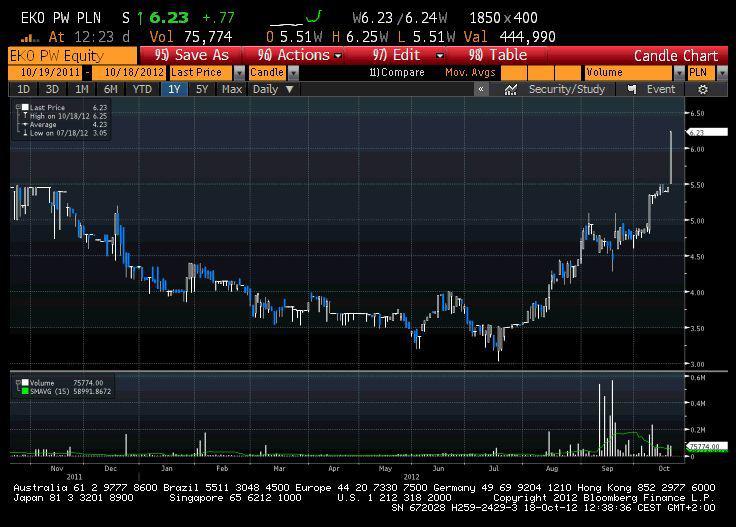
Task: Select the 3D range tab
Action: (x=53, y=89)
